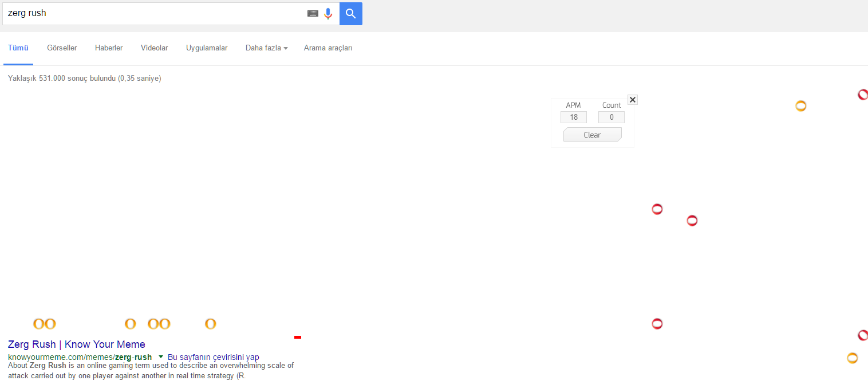Activate voice search microphone icon
The image size is (868, 392).
[x=328, y=14]
